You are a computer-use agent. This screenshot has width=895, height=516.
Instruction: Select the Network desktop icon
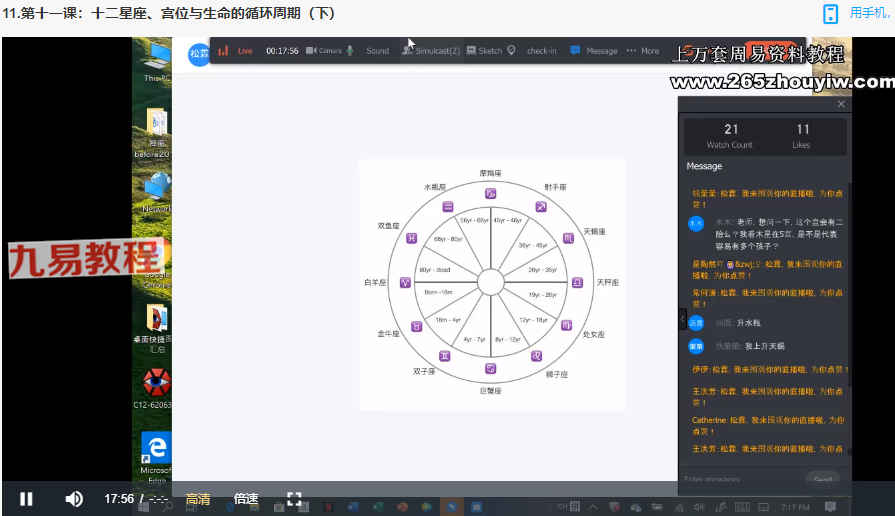pyautogui.click(x=156, y=194)
